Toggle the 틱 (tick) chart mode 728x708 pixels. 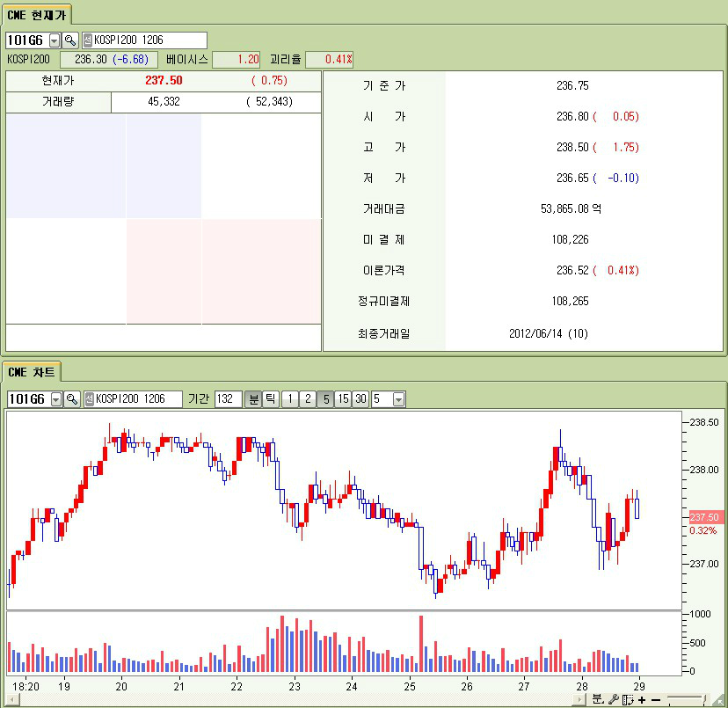pyautogui.click(x=271, y=399)
